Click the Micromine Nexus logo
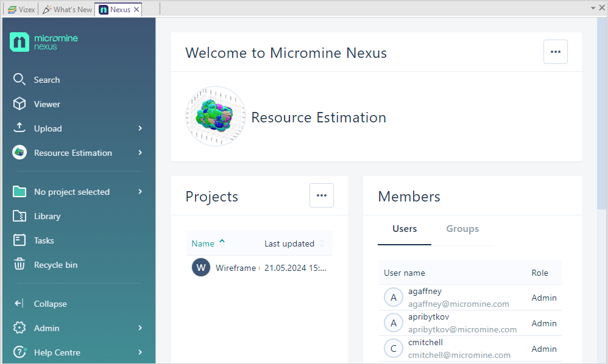 [x=44, y=42]
